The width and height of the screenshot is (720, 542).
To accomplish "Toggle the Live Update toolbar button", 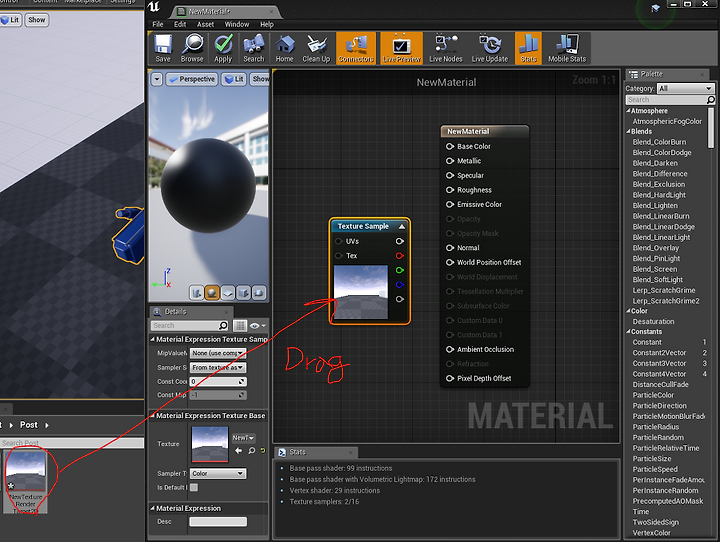I will [x=489, y=48].
